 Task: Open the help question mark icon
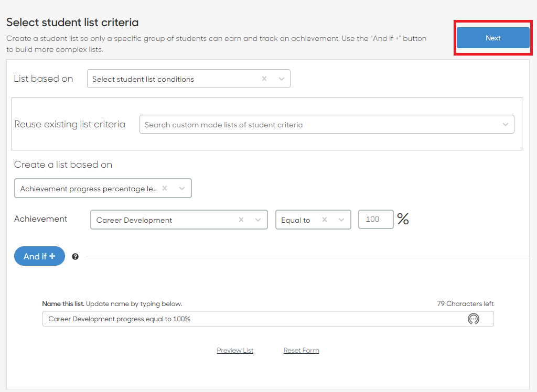point(76,256)
